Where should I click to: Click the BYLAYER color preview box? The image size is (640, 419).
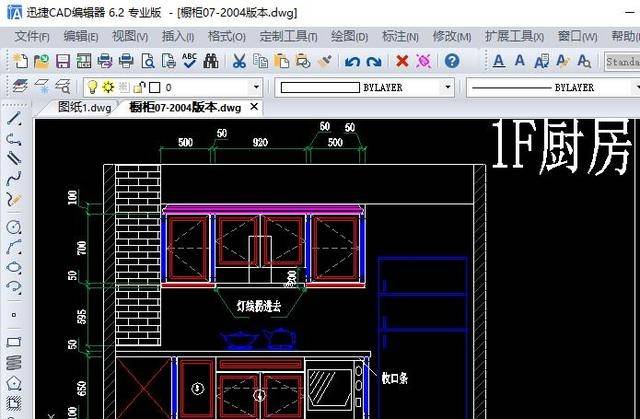click(320, 87)
